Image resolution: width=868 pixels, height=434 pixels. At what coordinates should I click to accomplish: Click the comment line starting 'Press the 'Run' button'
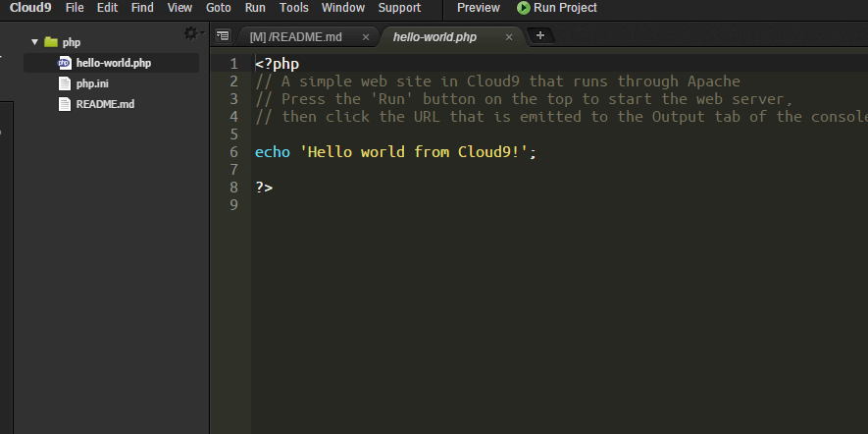(x=524, y=99)
